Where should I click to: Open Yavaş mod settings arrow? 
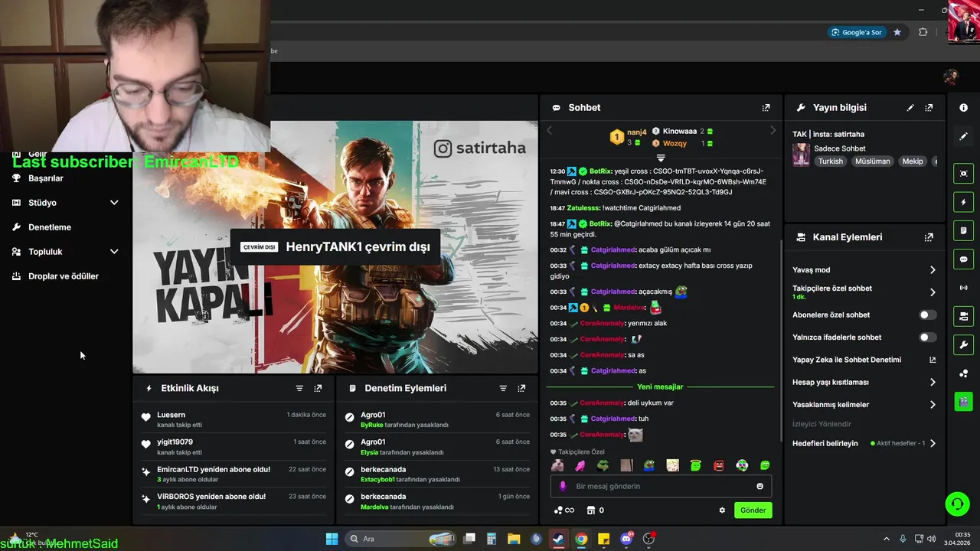pos(933,270)
